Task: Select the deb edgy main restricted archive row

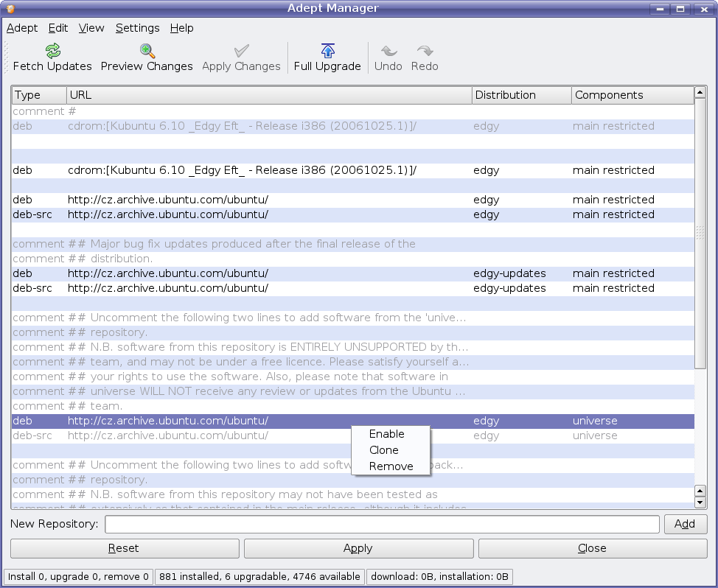Action: [353, 200]
